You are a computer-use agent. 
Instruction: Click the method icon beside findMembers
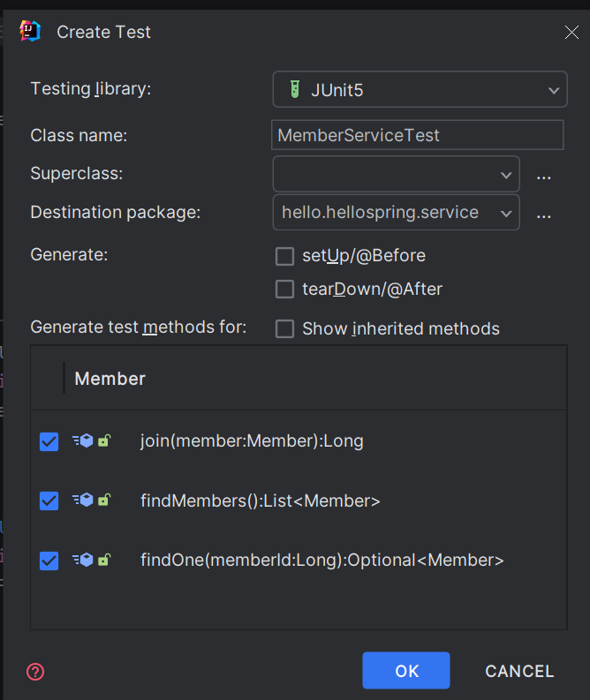point(87,501)
